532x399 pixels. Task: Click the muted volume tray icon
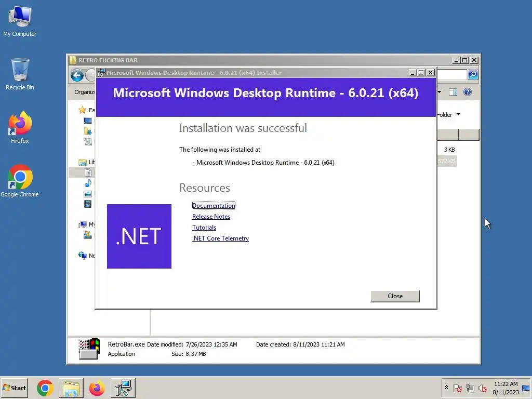tap(482, 388)
